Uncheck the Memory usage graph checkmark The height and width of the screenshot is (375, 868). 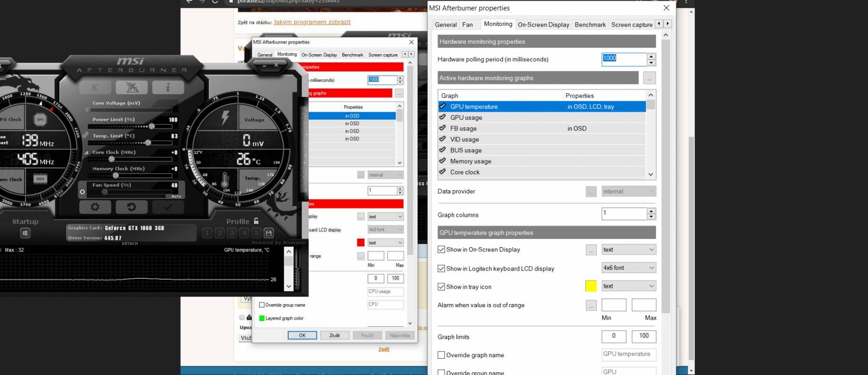point(443,161)
